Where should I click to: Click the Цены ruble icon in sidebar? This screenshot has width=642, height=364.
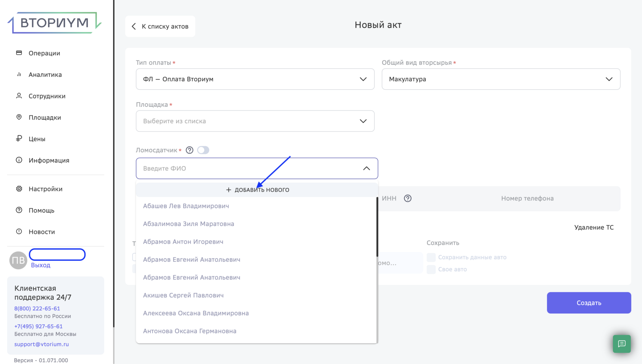(19, 139)
